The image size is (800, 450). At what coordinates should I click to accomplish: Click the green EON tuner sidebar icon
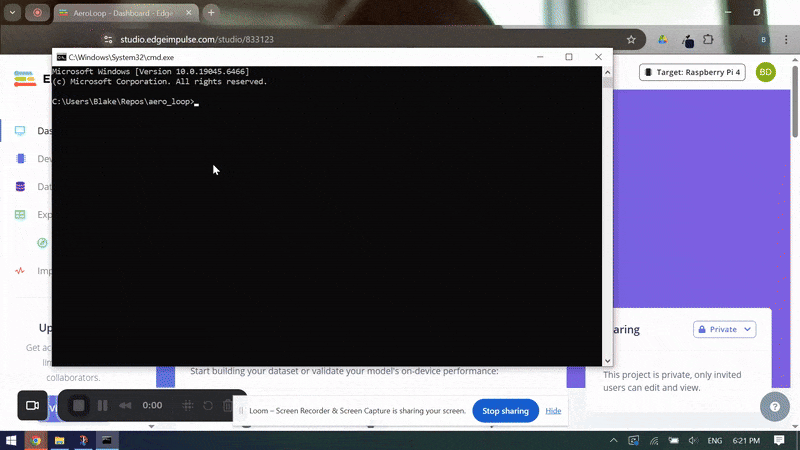(42, 243)
